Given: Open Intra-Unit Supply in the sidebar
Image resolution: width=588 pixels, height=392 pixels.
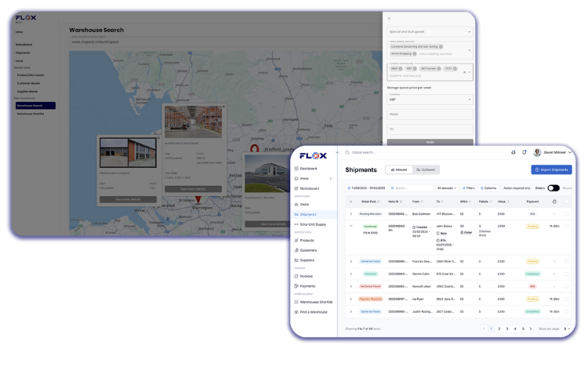Looking at the screenshot, I should click(x=310, y=224).
